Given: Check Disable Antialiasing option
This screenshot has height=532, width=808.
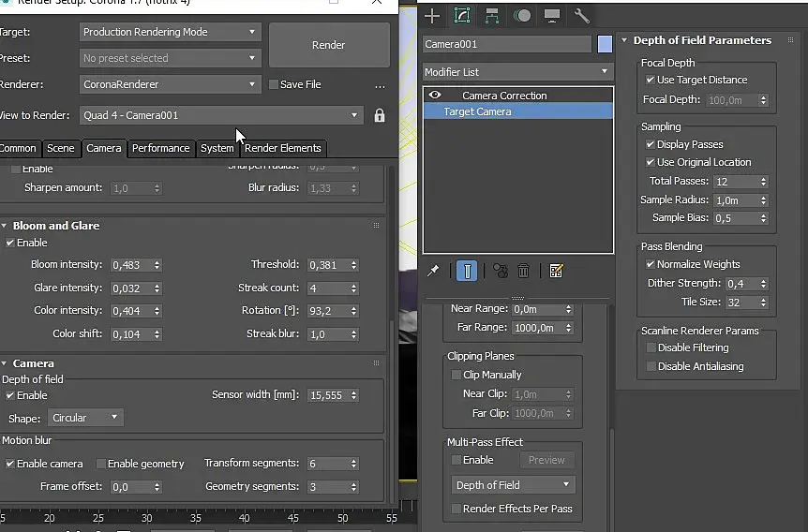Looking at the screenshot, I should point(651,366).
